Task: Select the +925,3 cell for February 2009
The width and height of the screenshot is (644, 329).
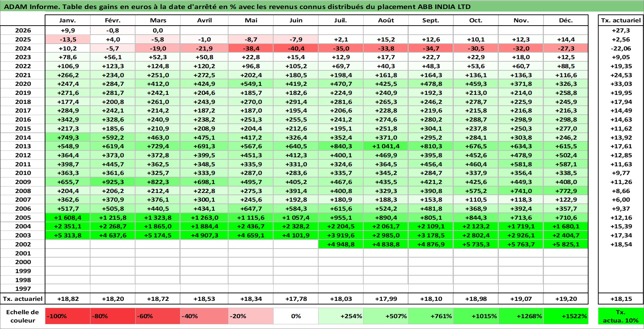Action: 113,182
